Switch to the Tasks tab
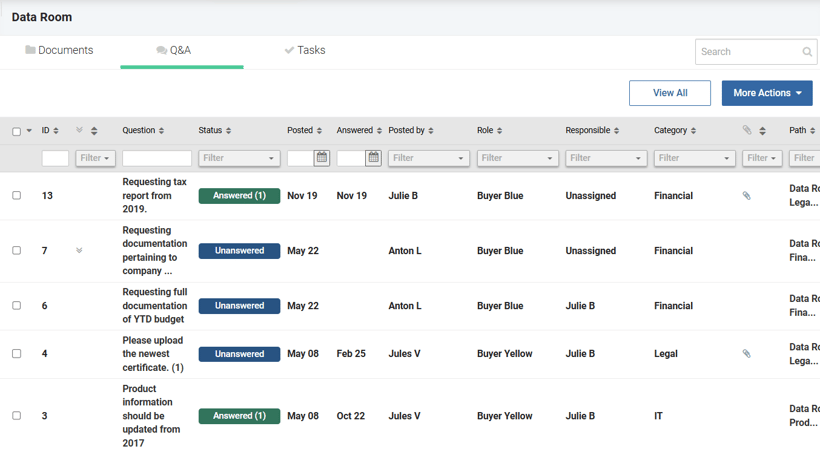Viewport: 820px width, 452px height. tap(304, 51)
